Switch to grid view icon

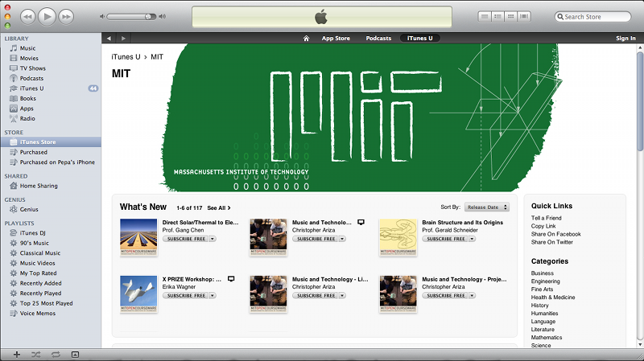511,16
